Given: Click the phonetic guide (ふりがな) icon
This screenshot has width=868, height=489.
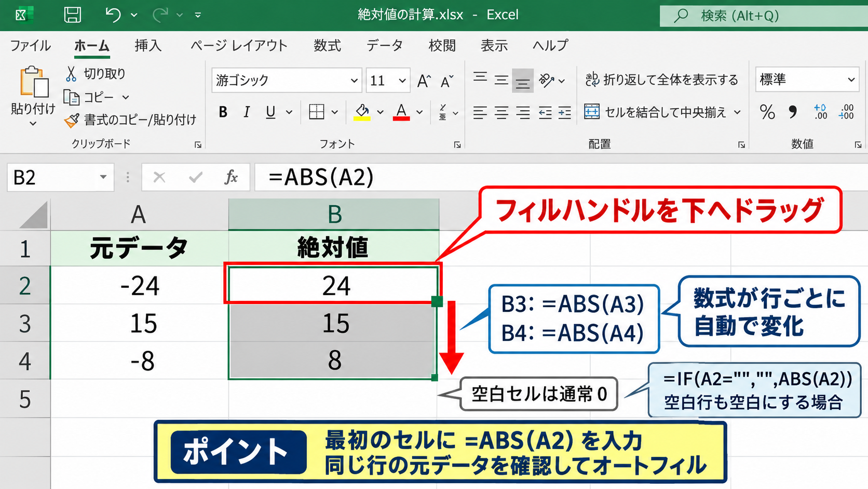Looking at the screenshot, I should pos(443,112).
